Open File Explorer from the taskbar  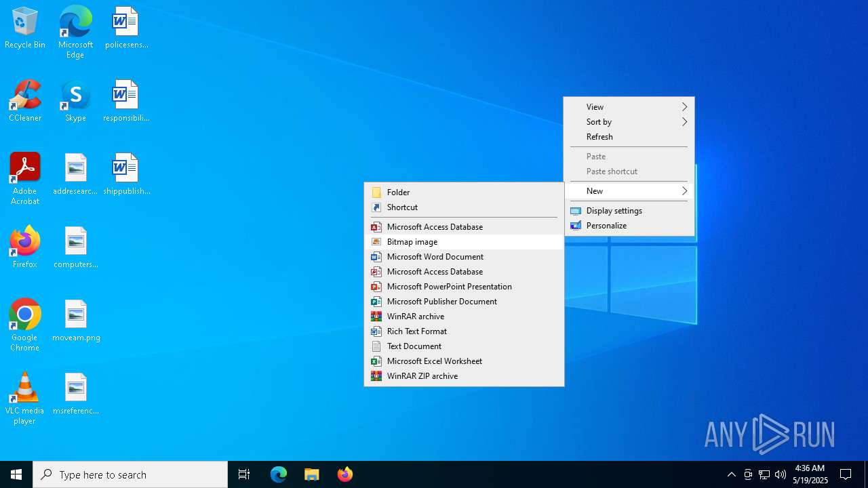tap(311, 474)
